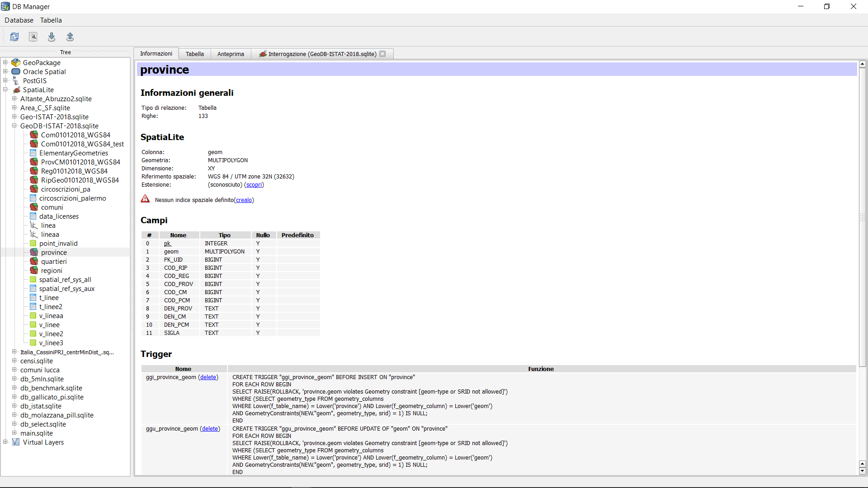Switch to the Anteprima tab
868x488 pixels.
coord(231,54)
